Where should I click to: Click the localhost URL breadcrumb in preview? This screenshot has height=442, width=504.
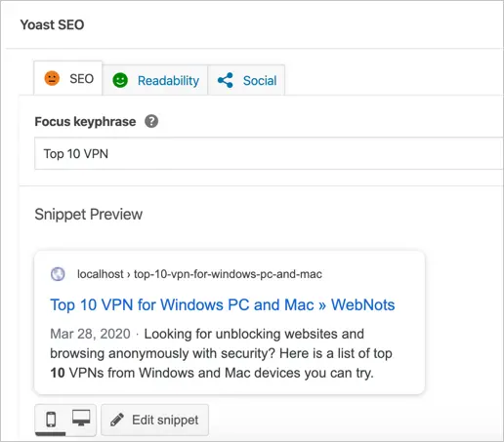tap(199, 274)
